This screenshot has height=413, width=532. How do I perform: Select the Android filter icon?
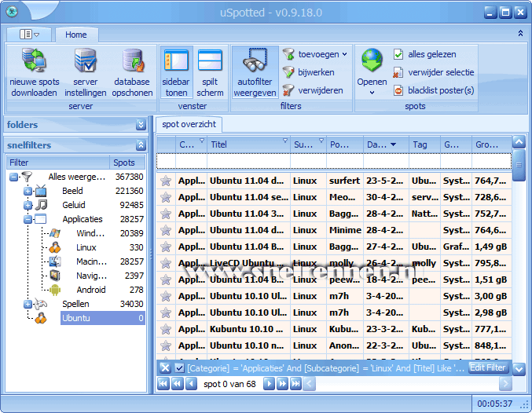tap(55, 290)
